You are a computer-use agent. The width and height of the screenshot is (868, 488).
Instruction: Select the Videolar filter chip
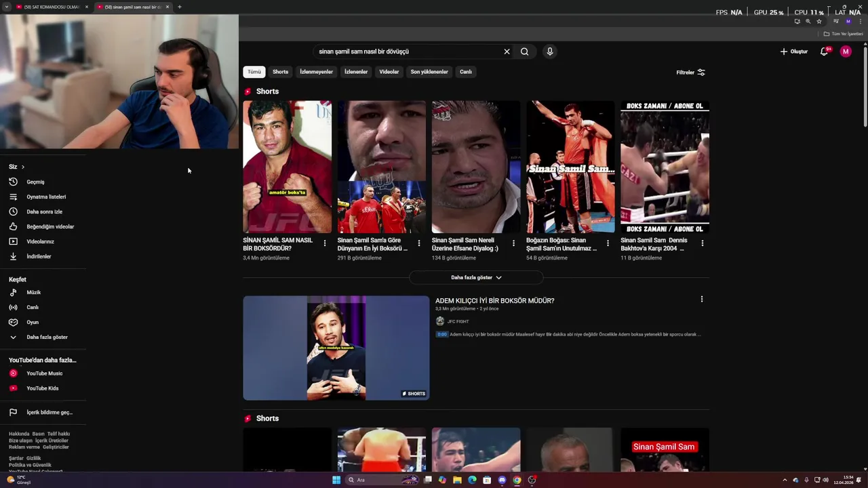click(389, 72)
